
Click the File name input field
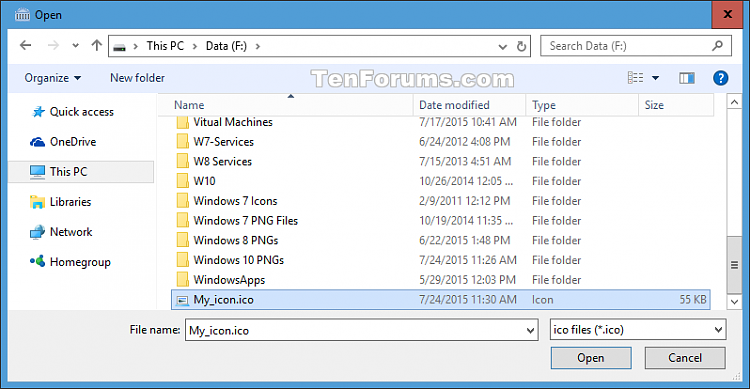pyautogui.click(x=362, y=330)
